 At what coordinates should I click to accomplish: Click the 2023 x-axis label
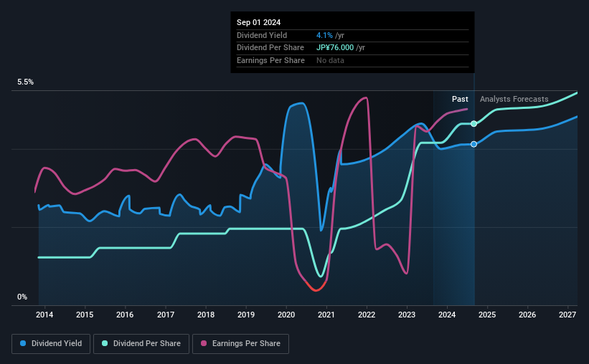pyautogui.click(x=407, y=315)
